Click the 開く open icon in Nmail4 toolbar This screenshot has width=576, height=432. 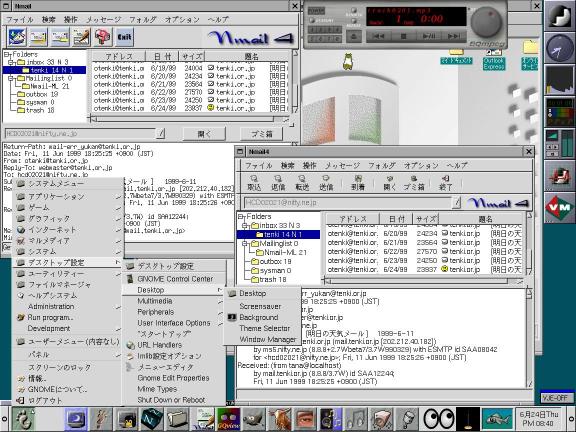tap(389, 183)
